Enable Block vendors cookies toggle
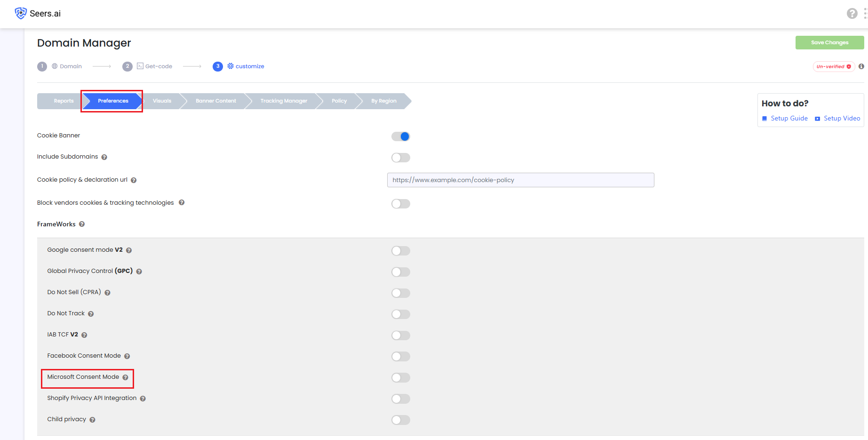The image size is (868, 440). coord(401,204)
